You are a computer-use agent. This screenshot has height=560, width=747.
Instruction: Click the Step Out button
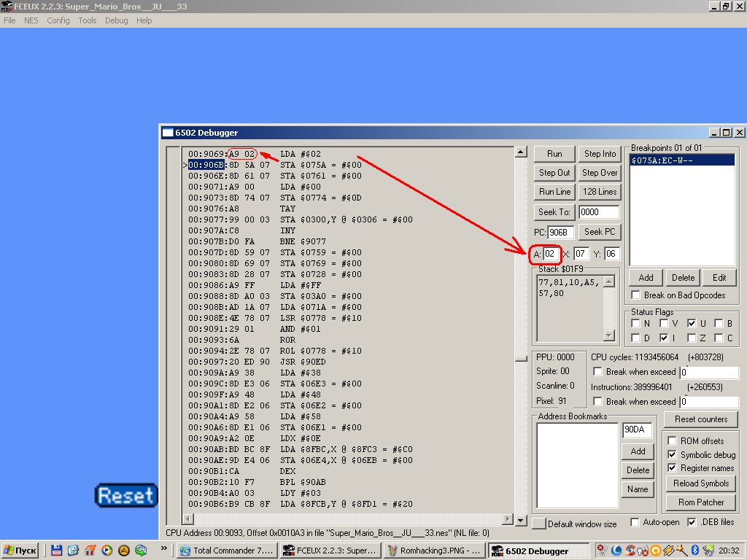pyautogui.click(x=554, y=173)
